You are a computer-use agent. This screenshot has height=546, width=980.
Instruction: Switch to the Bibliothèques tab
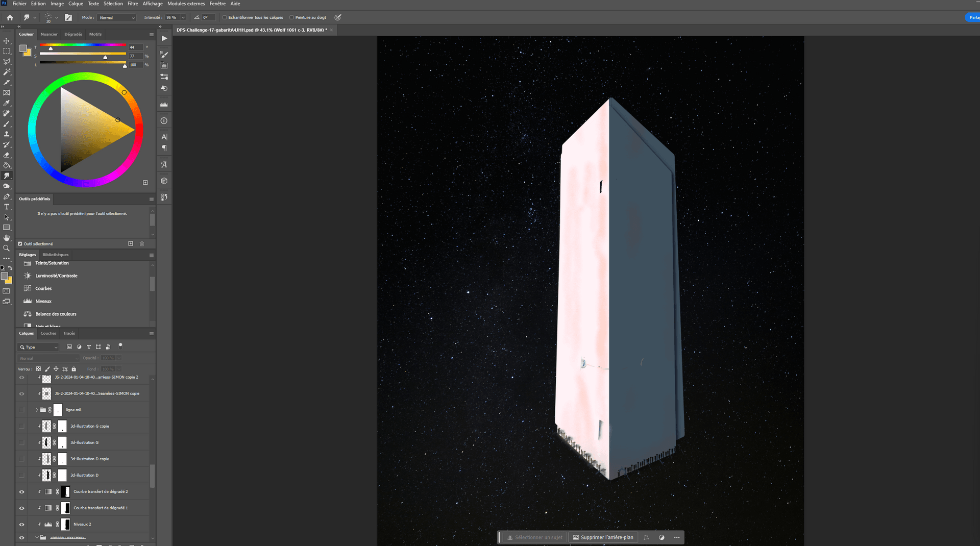coord(55,255)
